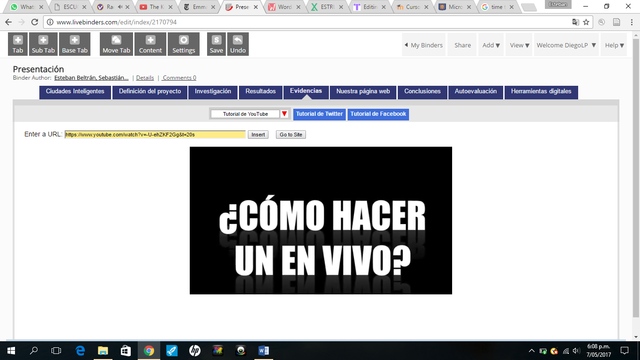This screenshot has width=640, height=360.
Task: Open the Details link
Action: [x=145, y=78]
